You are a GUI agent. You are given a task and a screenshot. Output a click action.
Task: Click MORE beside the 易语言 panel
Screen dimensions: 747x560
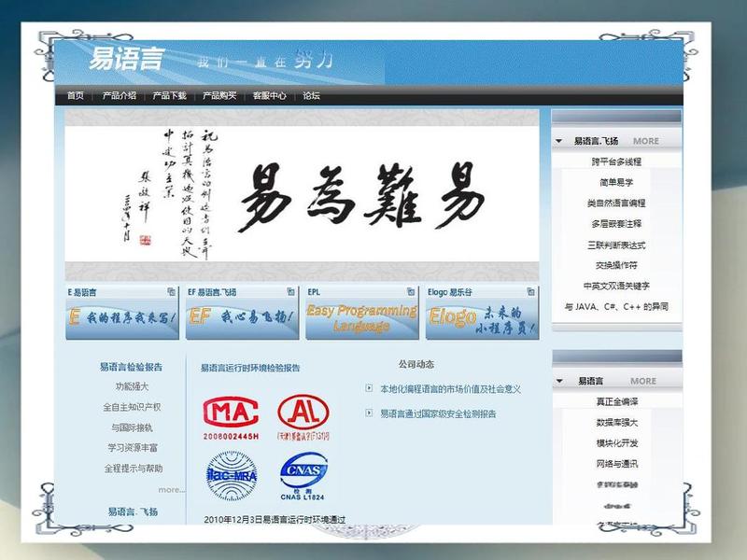click(643, 381)
